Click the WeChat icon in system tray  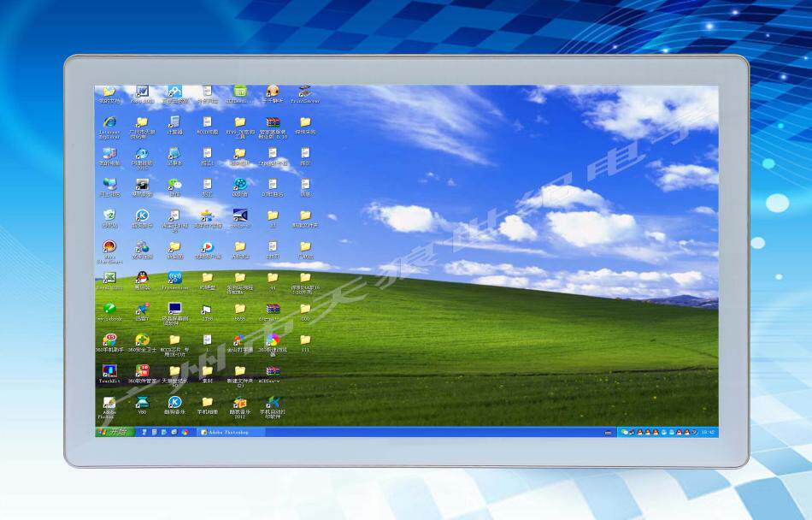click(x=624, y=432)
